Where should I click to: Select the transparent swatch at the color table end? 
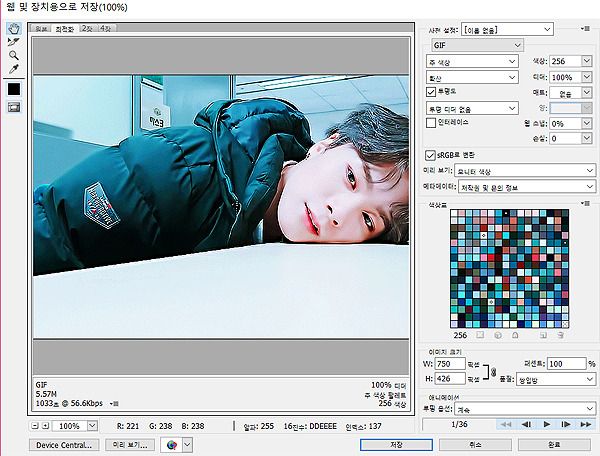(565, 324)
